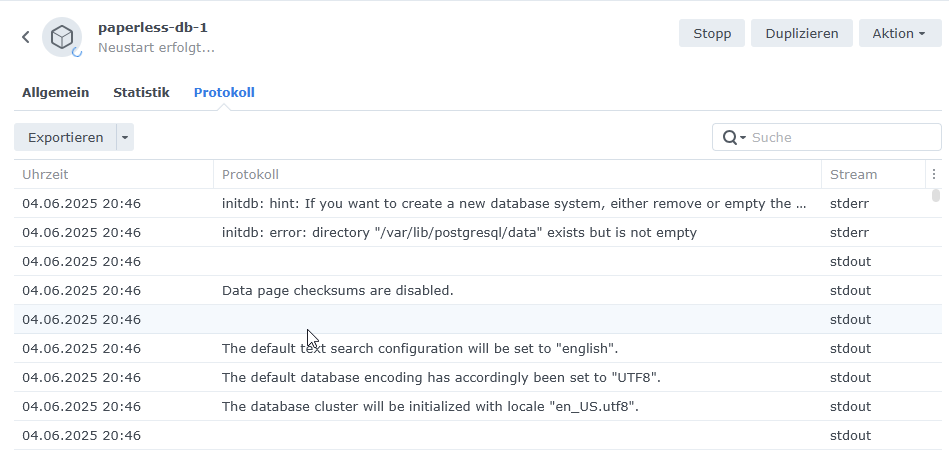Image resolution: width=949 pixels, height=452 pixels.
Task: Open search filter options dropdown arrow
Action: coord(743,138)
